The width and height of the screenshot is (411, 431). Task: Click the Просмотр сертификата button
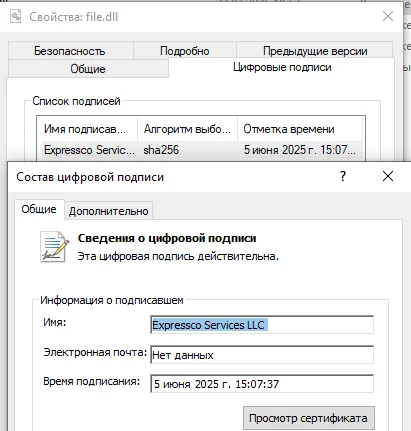(x=309, y=418)
